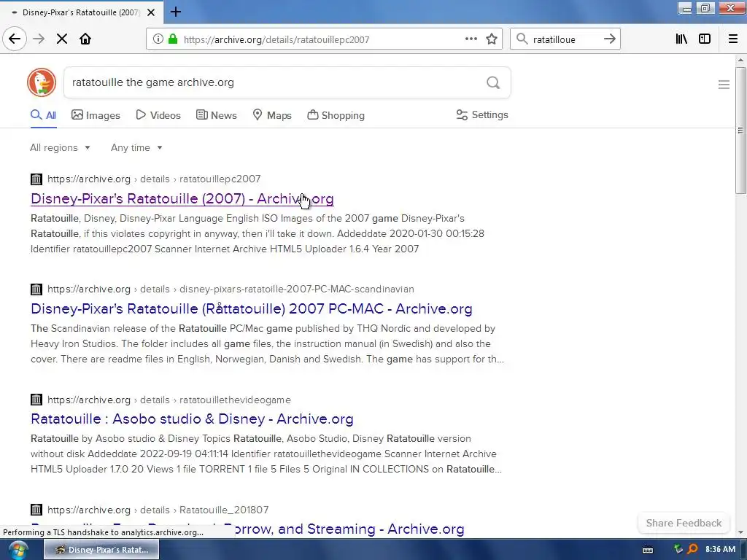Open the Any time filter dropdown
747x560 pixels.
[x=136, y=147]
